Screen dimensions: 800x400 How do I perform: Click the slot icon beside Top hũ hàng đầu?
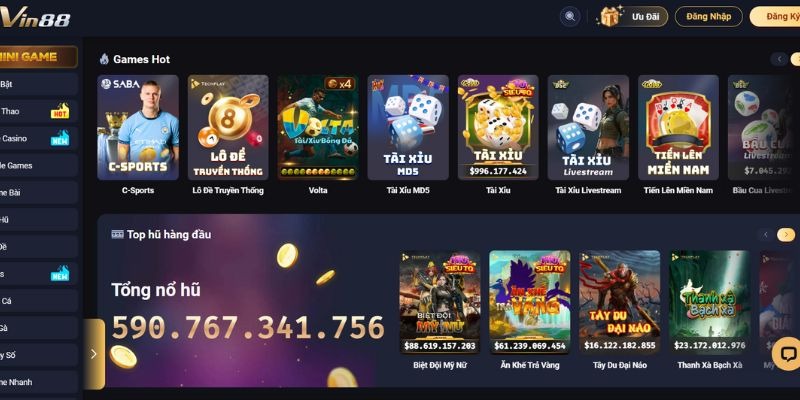[117, 234]
